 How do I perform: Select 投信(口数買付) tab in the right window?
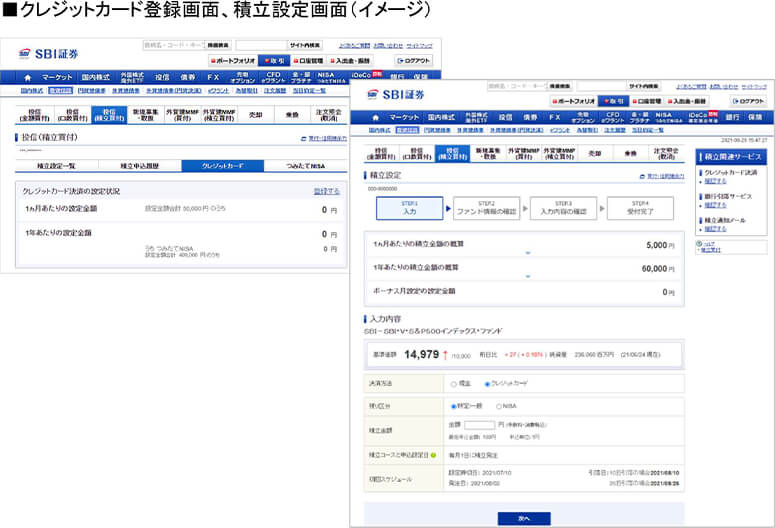pyautogui.click(x=417, y=154)
